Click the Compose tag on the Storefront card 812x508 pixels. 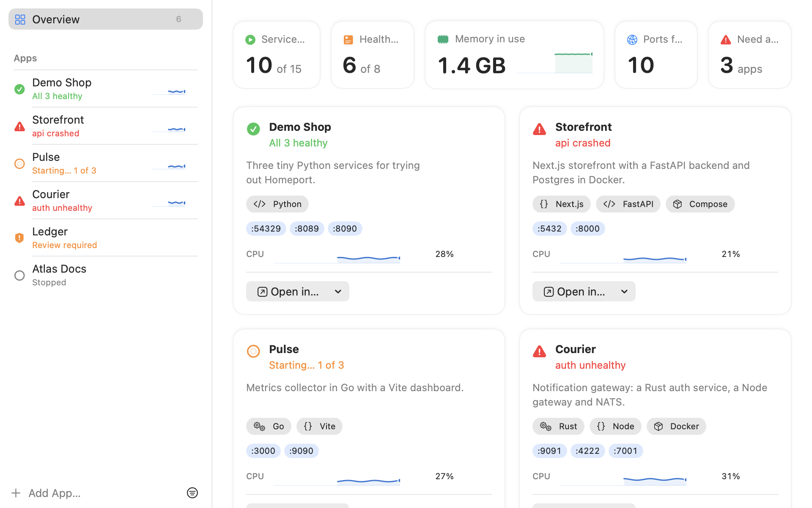(700, 204)
